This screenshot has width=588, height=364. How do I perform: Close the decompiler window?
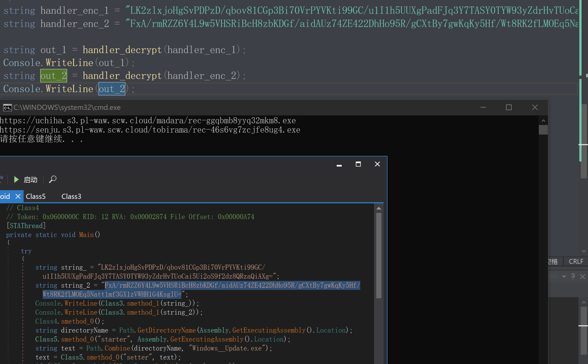pos(377,164)
